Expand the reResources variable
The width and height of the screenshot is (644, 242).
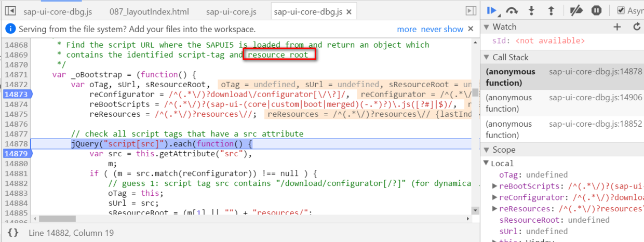(x=495, y=209)
